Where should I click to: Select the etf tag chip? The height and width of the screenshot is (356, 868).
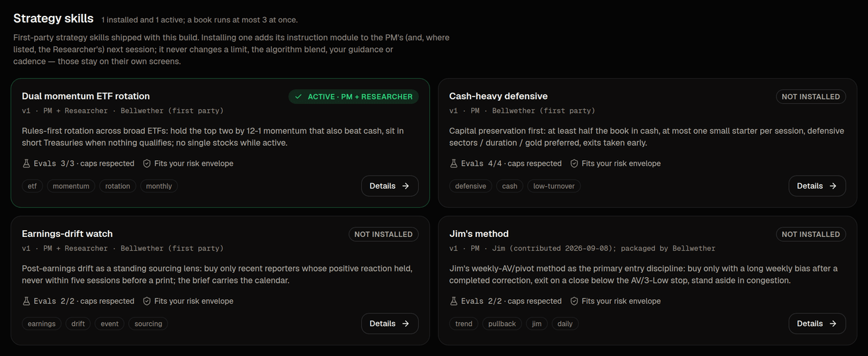coord(32,186)
